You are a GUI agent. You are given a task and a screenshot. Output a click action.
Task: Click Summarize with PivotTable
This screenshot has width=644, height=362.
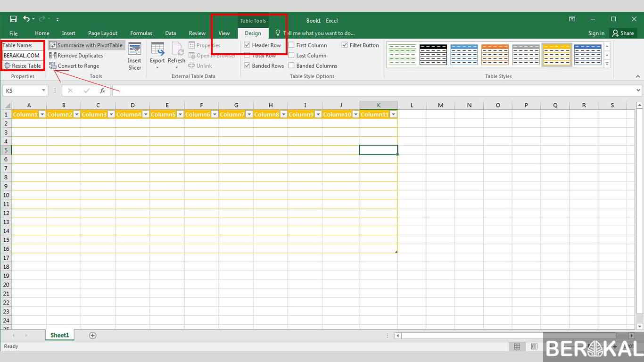(86, 45)
